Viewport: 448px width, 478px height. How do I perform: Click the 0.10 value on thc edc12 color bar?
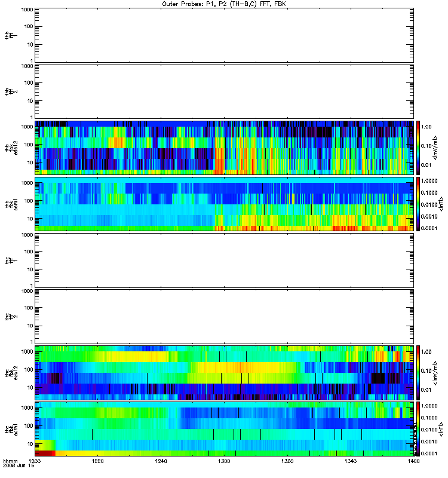426,370
